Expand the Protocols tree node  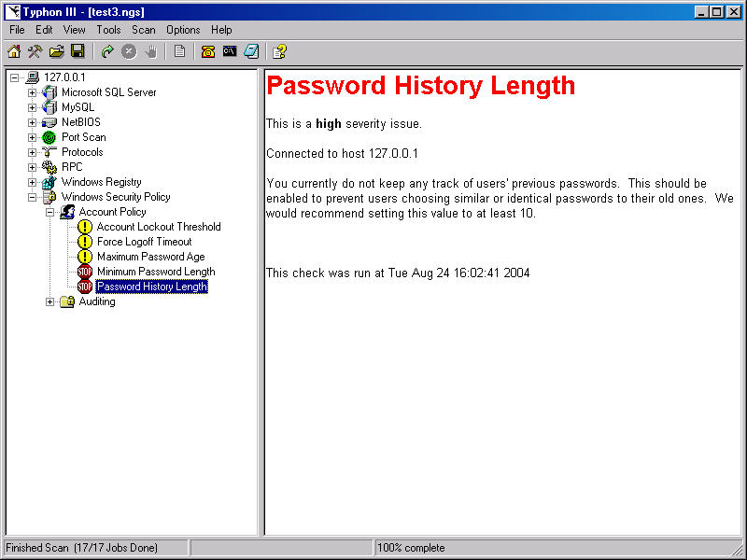click(x=32, y=152)
